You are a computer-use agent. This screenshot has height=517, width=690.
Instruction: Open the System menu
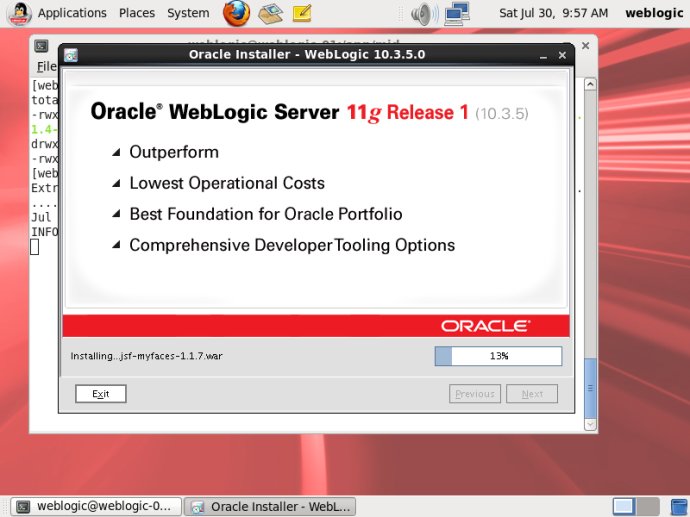point(188,13)
